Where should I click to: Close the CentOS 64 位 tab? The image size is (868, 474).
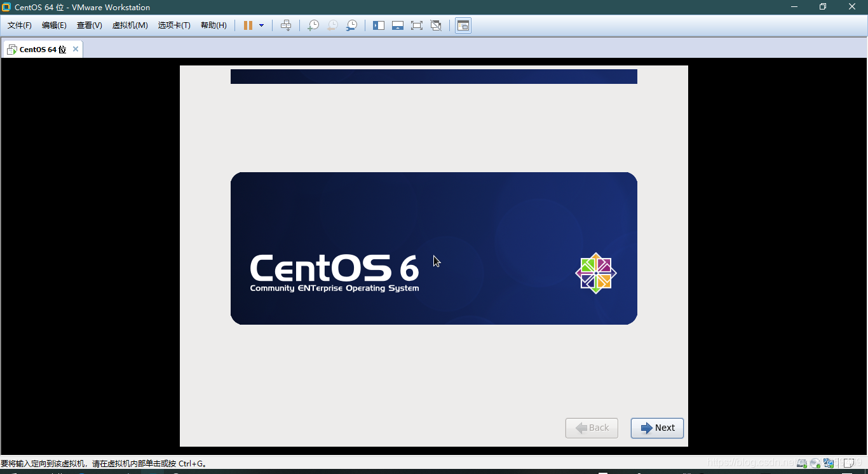[76, 49]
